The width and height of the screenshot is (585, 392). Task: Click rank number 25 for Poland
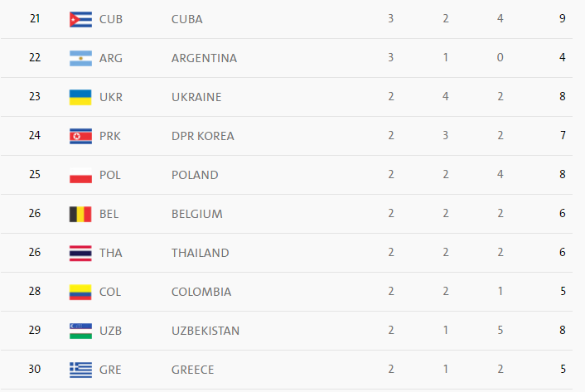click(35, 175)
